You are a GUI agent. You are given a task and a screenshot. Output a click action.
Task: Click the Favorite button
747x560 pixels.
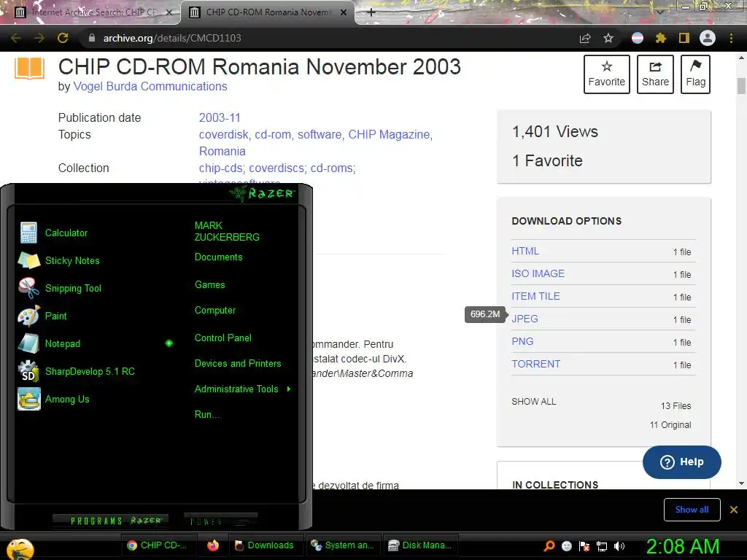coord(606,74)
